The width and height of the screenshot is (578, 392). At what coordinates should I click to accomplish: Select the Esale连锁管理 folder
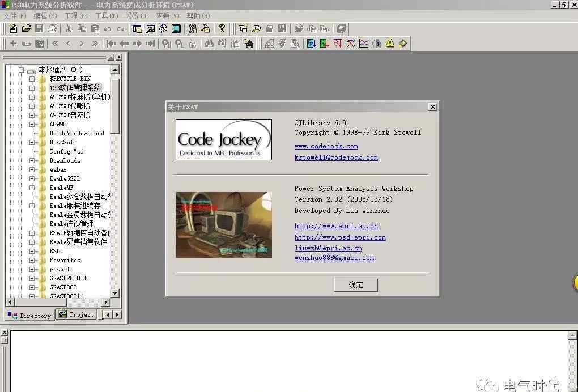tap(71, 224)
